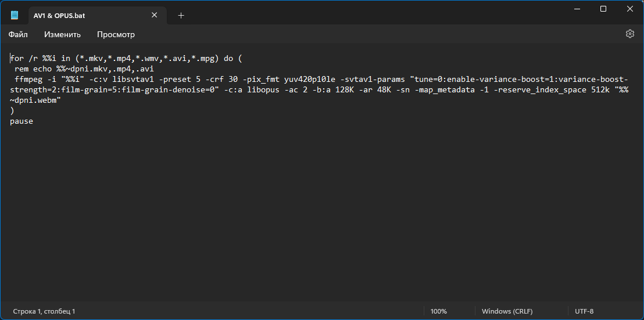Click the Notepad app icon in title bar

[15, 15]
